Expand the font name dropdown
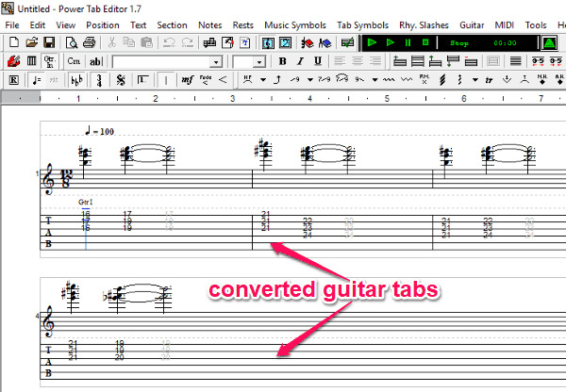Viewport: 566px width, 392px height. pyautogui.click(x=216, y=61)
